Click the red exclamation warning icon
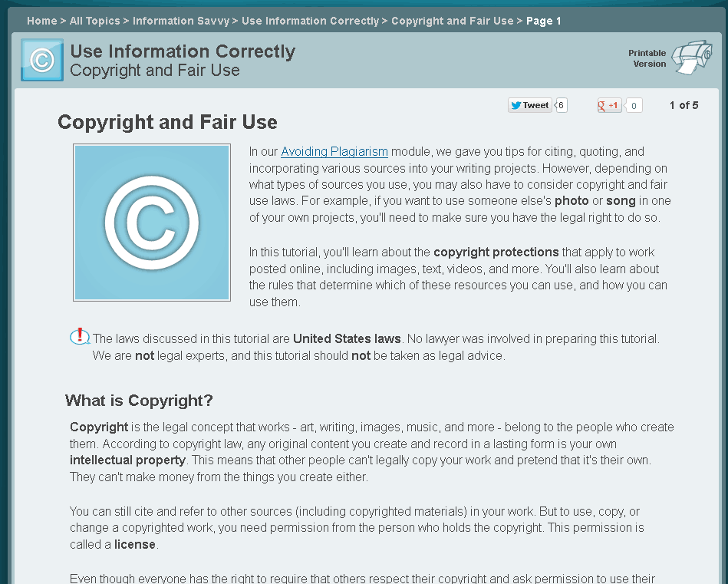This screenshot has width=728, height=584. 80,338
